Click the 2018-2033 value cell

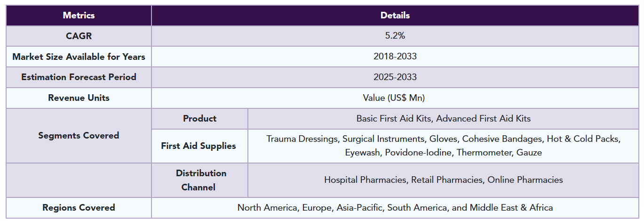pos(395,57)
